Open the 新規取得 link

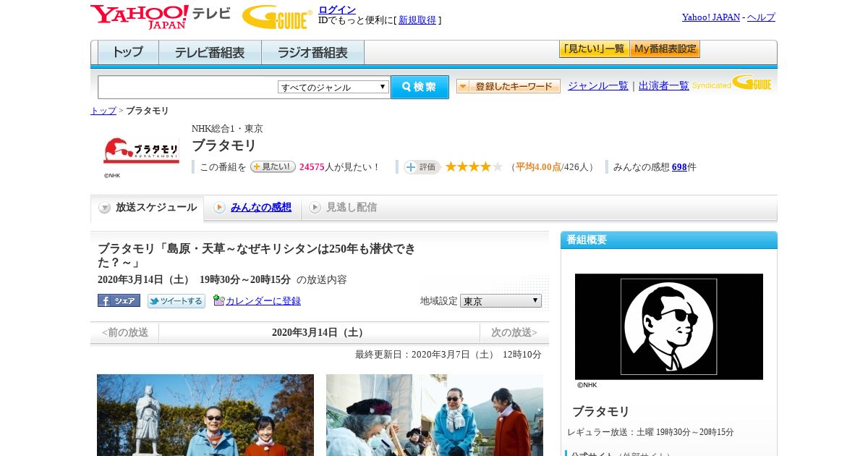417,20
